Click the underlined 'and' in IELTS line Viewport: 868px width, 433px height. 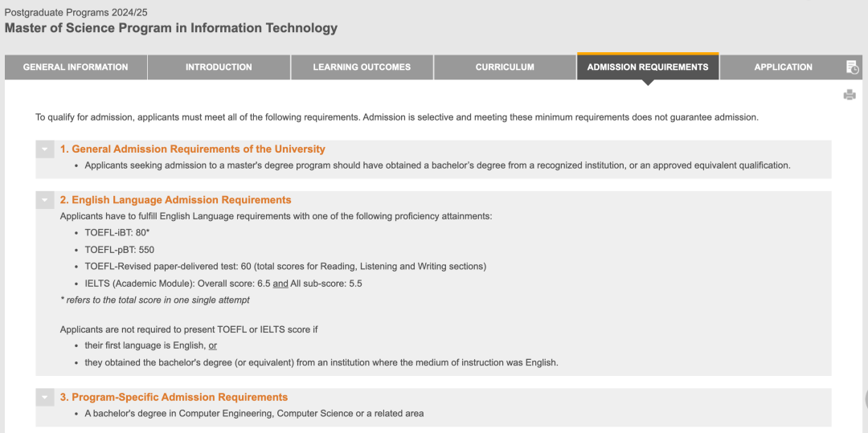pyautogui.click(x=280, y=284)
